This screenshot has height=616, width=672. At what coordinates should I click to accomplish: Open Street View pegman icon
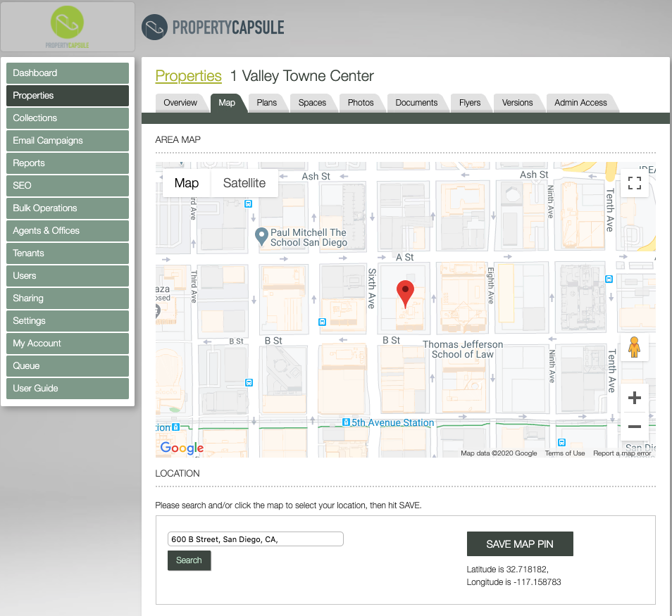pyautogui.click(x=634, y=347)
